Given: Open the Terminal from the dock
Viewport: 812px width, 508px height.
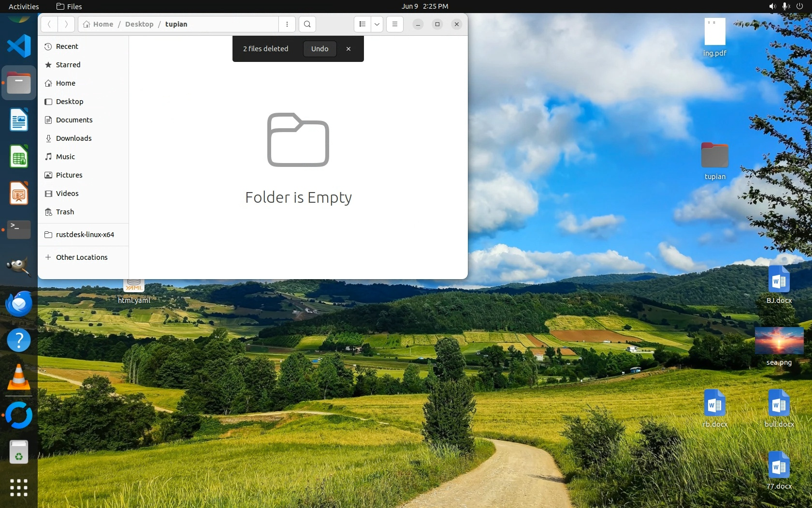Looking at the screenshot, I should 19,230.
